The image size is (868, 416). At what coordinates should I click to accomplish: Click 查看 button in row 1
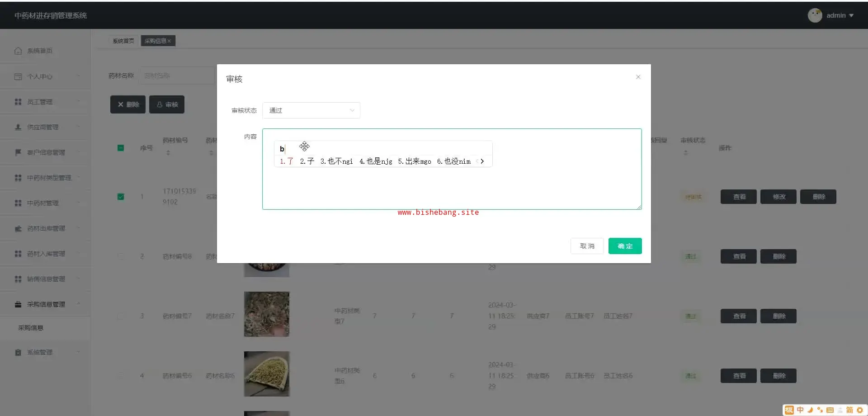739,197
